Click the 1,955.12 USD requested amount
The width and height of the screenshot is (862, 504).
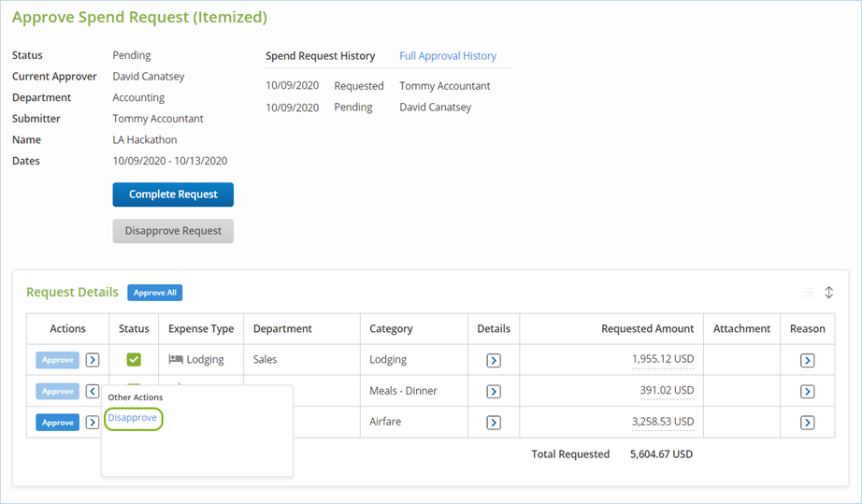tap(663, 359)
